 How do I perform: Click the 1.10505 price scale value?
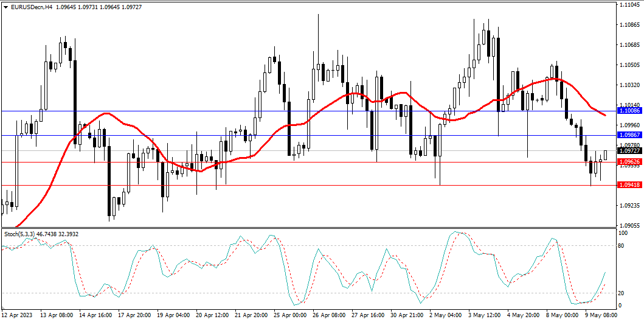point(628,65)
